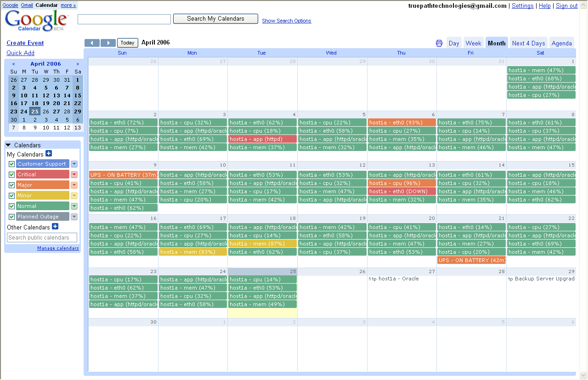The image size is (588, 380).
Task: Switch to the Next 4 Days tab
Action: [x=528, y=43]
